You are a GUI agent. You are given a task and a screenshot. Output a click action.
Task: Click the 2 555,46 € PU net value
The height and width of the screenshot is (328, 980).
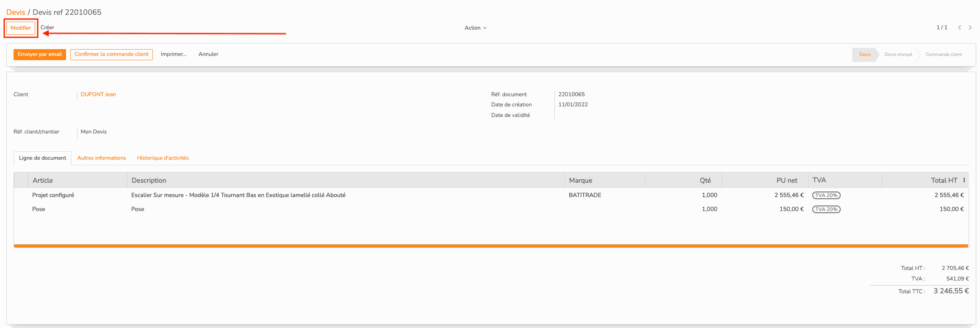(789, 195)
